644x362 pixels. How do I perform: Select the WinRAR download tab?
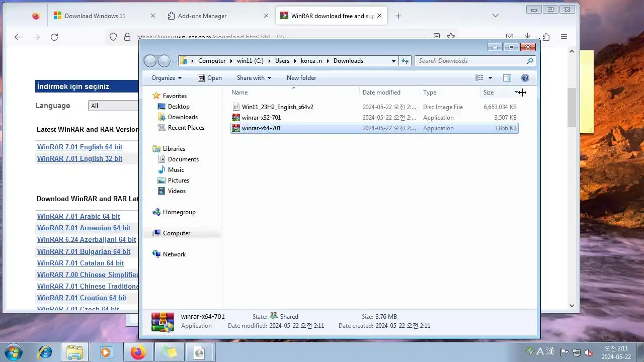click(331, 16)
